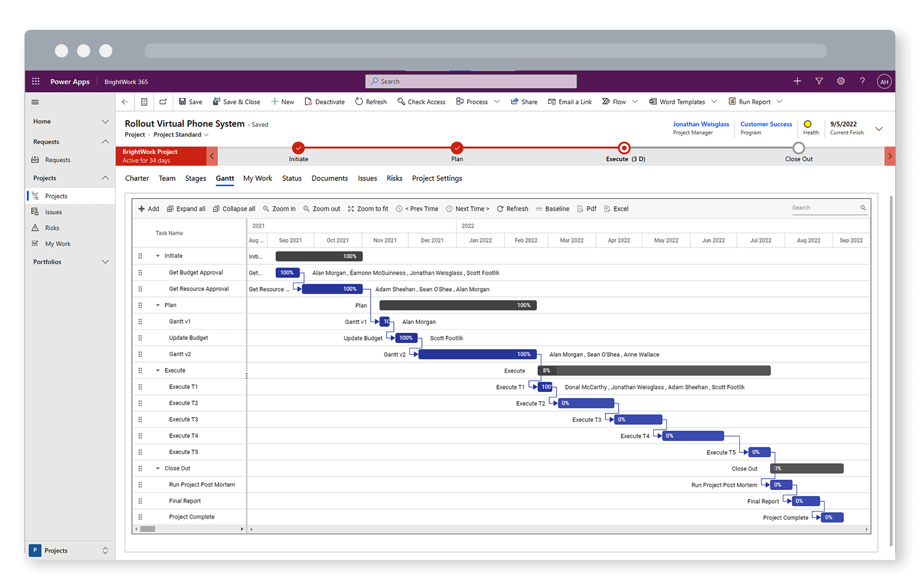Open the Issues tab of the project
Image resolution: width=924 pixels, height=585 pixels.
(367, 178)
